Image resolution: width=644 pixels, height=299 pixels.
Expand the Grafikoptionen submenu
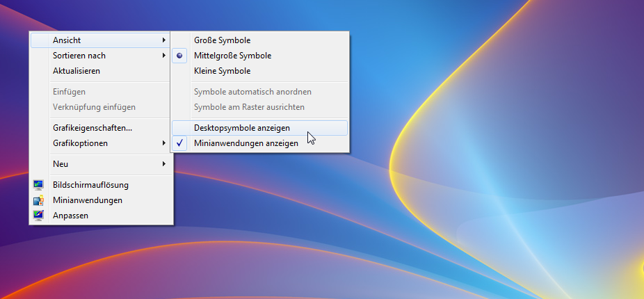point(101,143)
